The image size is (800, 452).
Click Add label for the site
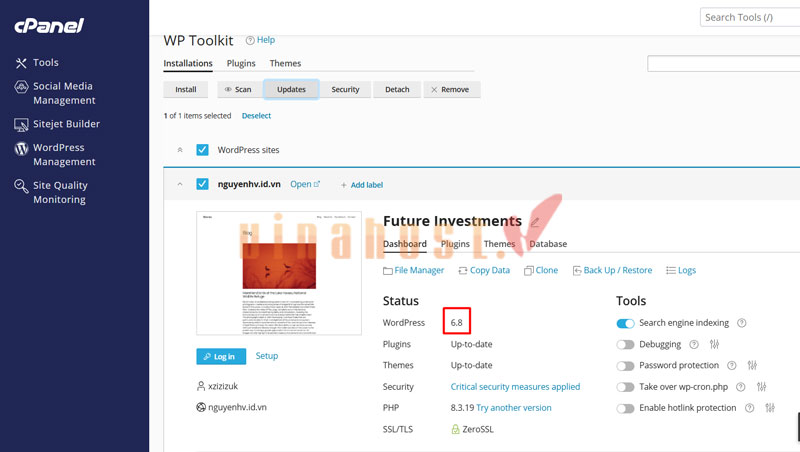[x=362, y=185]
